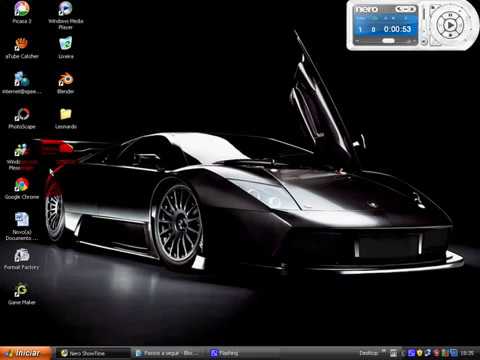Screen dimensions: 480x360
Task: Open the Format Factory shortcut
Action: pyautogui.click(x=22, y=259)
